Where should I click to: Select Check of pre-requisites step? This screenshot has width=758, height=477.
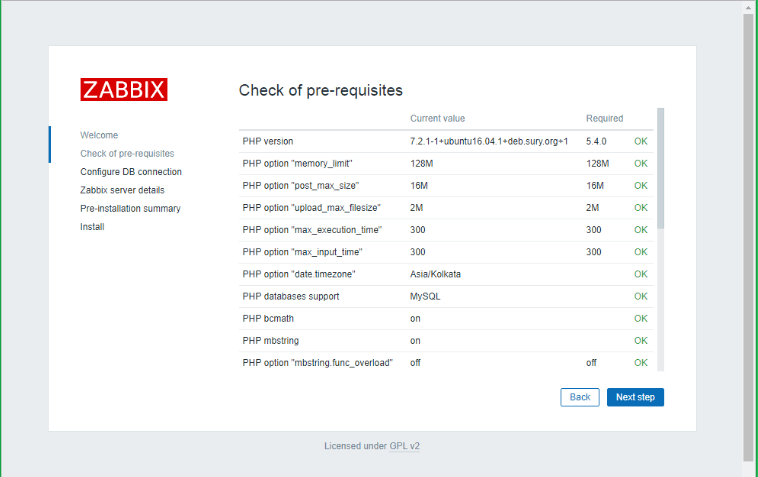(x=127, y=153)
